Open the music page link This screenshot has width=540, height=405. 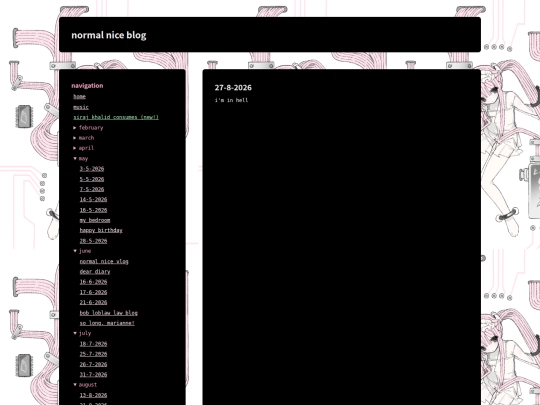click(x=81, y=107)
